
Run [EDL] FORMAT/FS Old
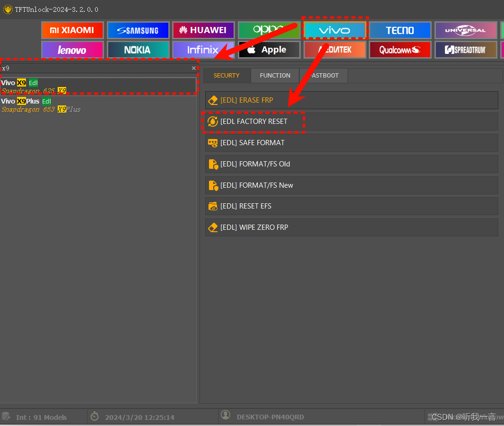[352, 164]
